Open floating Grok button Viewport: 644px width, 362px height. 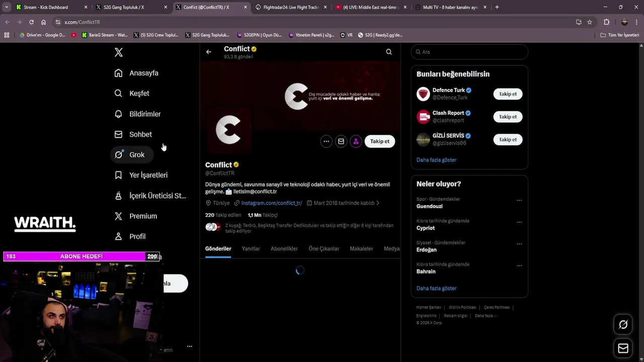(x=623, y=325)
